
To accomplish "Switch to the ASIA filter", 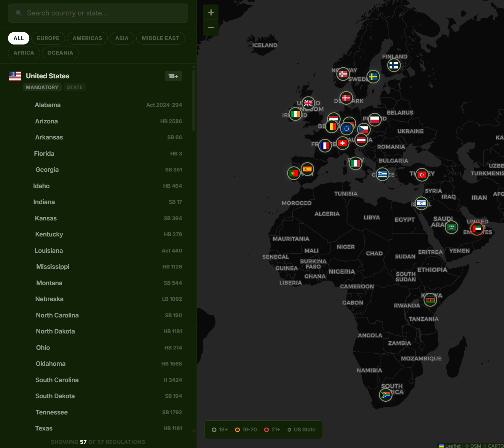I will click(x=122, y=38).
